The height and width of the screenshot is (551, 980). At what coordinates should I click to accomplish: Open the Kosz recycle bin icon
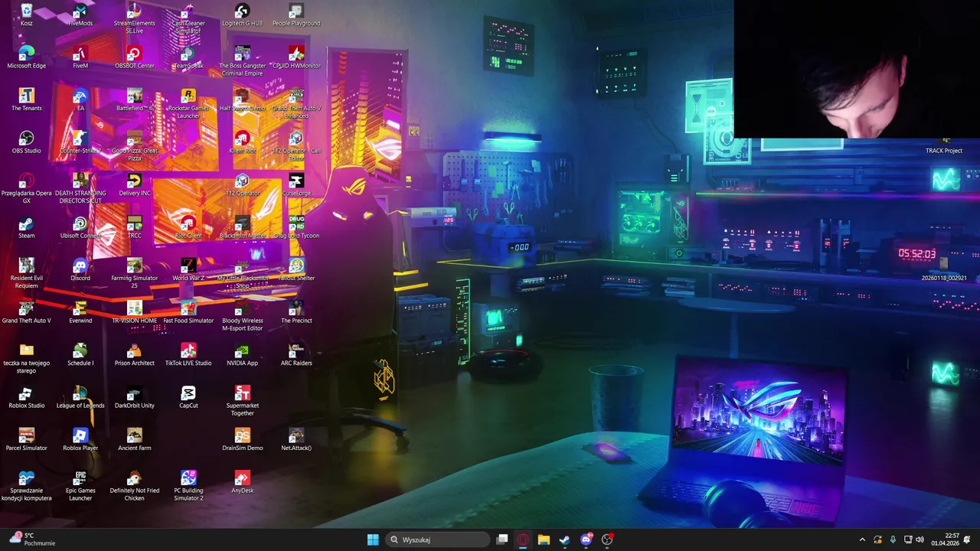[26, 15]
